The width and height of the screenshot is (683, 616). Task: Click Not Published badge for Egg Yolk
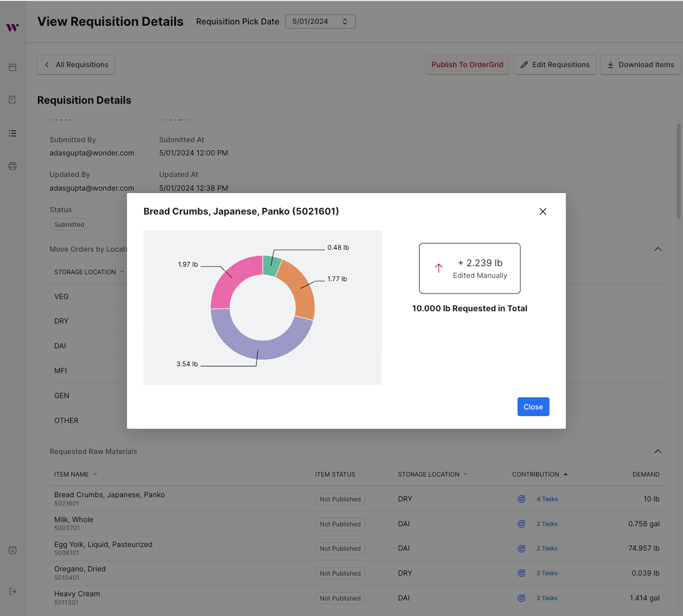[x=340, y=549]
